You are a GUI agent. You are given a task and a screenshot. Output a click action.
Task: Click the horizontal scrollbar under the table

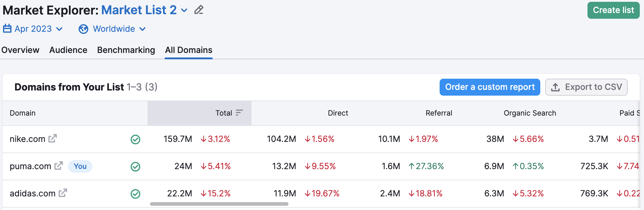pos(219,204)
